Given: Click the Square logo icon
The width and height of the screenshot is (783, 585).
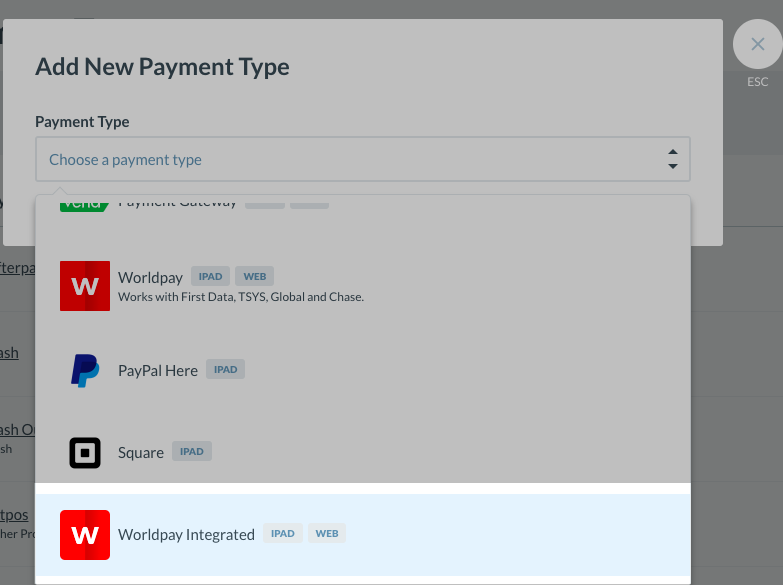Looking at the screenshot, I should coord(85,453).
